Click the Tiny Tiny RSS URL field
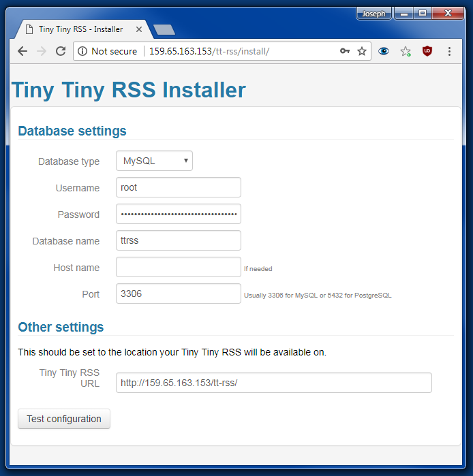 (274, 383)
